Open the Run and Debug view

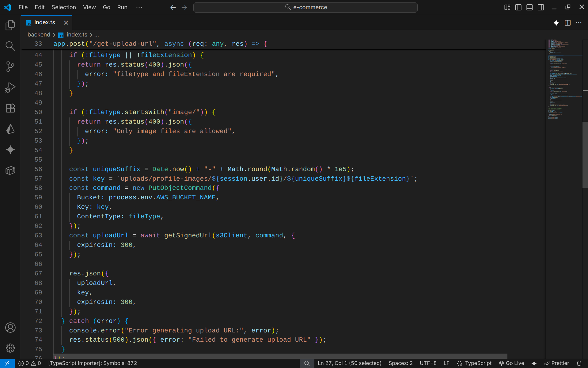coord(10,87)
